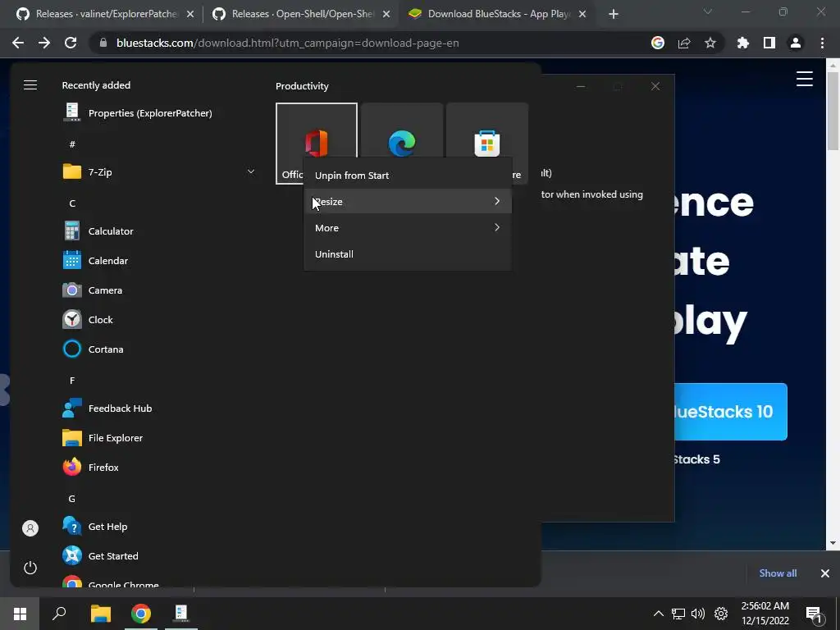Open File Explorer on taskbar
This screenshot has width=840, height=630.
101,614
